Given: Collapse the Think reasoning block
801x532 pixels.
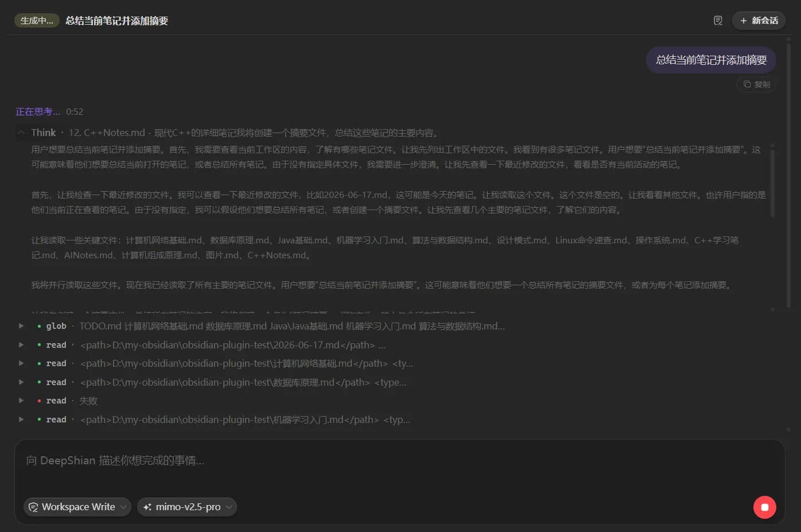Looking at the screenshot, I should (21, 133).
